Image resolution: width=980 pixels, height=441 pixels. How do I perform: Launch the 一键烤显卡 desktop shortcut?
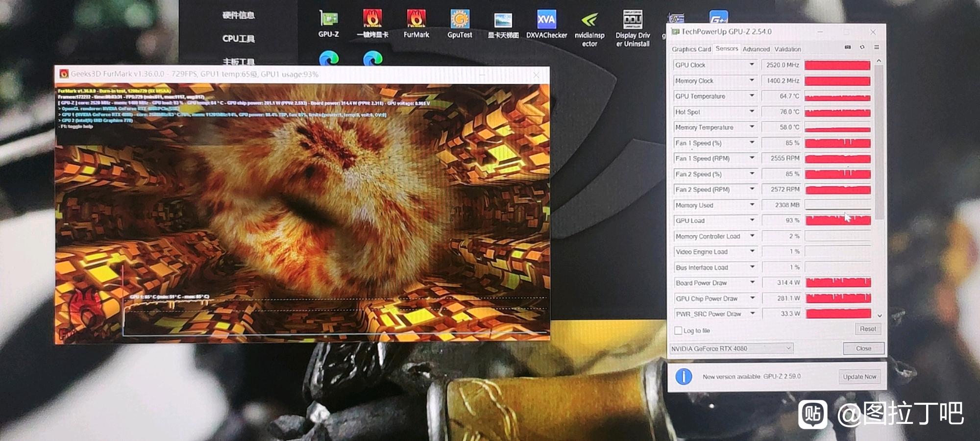[x=372, y=24]
